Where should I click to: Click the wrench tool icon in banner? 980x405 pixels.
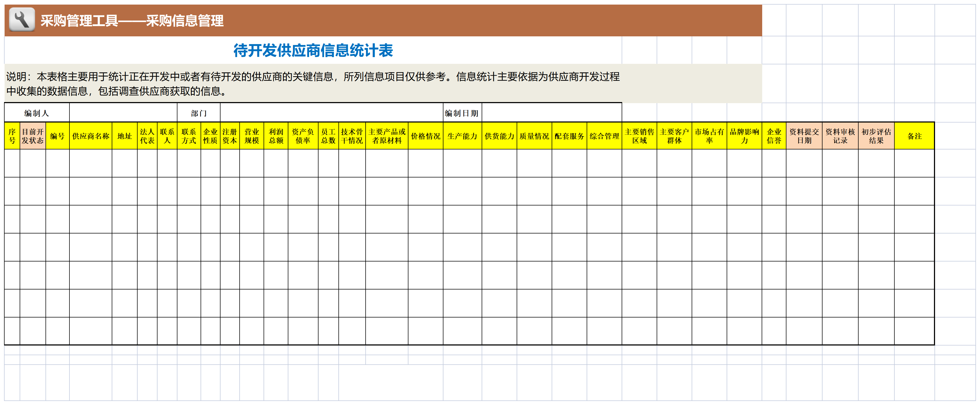(22, 19)
